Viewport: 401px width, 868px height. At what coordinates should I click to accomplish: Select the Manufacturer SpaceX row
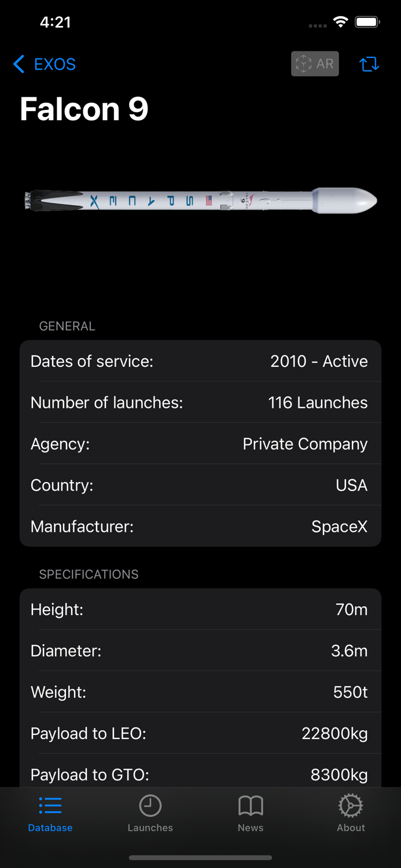200,527
